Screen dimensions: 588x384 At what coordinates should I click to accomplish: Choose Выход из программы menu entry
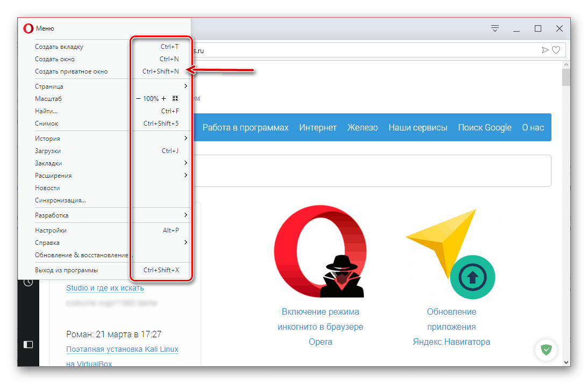67,270
